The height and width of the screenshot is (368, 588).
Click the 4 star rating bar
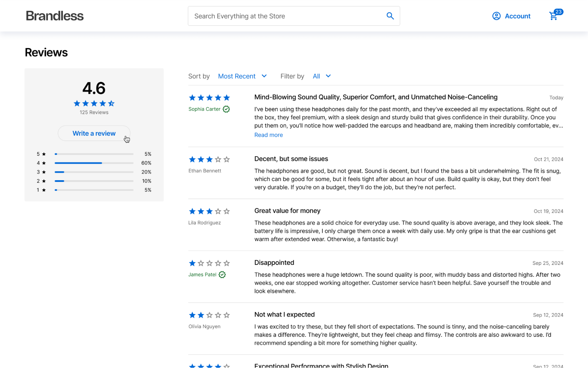pos(94,163)
